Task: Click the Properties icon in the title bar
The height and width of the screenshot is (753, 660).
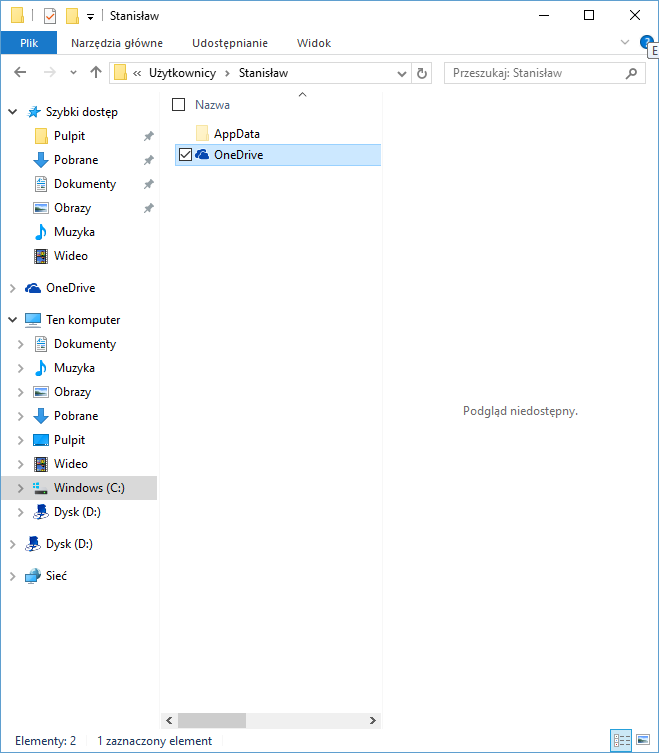Action: pyautogui.click(x=50, y=16)
